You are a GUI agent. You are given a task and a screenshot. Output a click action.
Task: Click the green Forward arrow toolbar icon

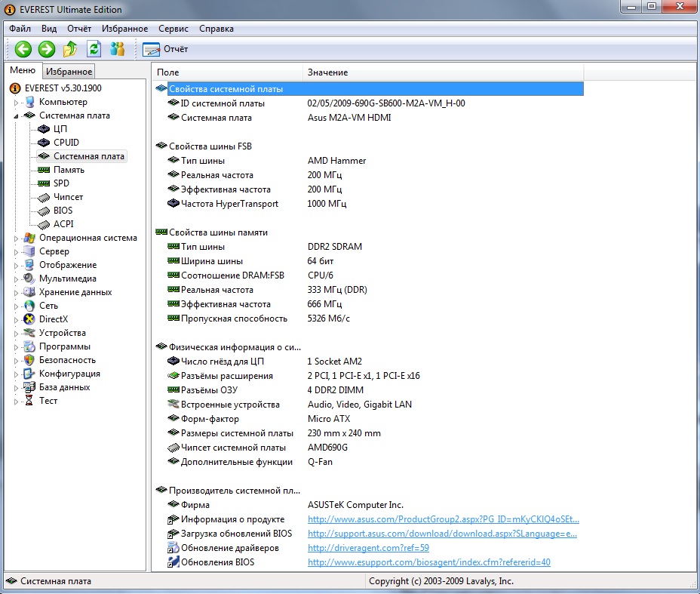tap(47, 49)
